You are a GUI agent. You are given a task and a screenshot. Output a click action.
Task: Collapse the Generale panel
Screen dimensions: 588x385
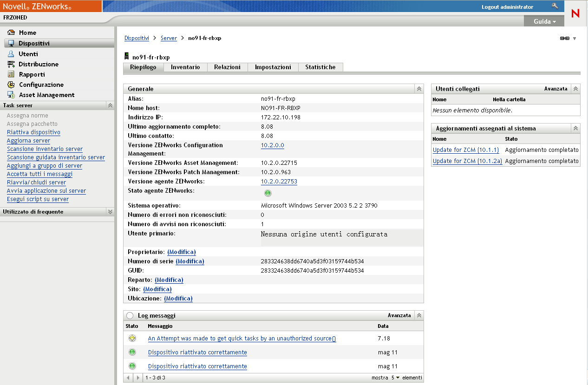tap(418, 89)
